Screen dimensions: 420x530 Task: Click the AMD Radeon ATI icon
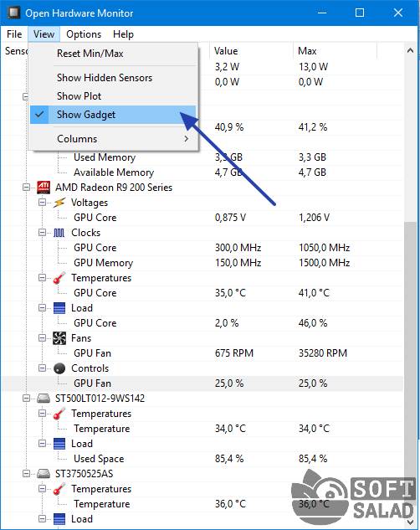[44, 188]
